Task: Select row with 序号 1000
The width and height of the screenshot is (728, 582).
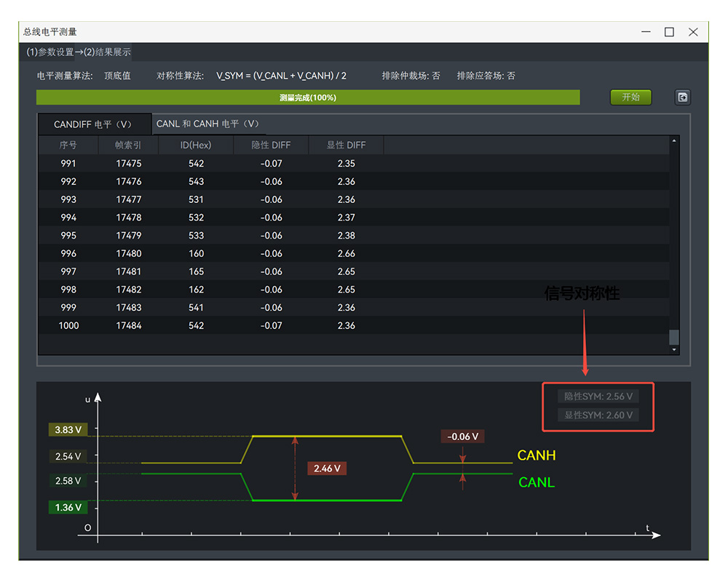Action: point(354,326)
